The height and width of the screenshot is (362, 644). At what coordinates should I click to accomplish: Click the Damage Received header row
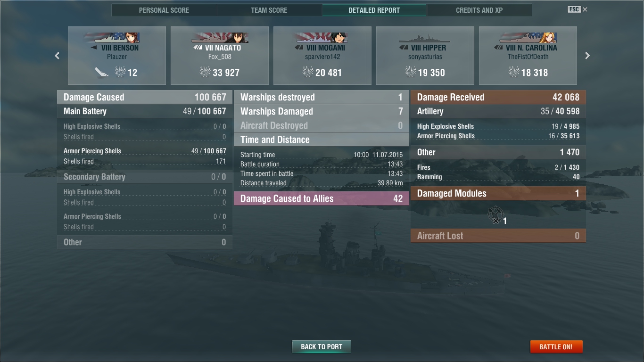pyautogui.click(x=498, y=97)
